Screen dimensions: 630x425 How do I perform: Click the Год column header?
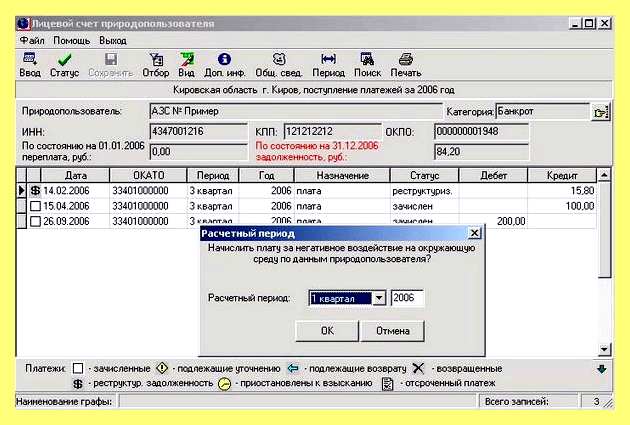[266, 176]
